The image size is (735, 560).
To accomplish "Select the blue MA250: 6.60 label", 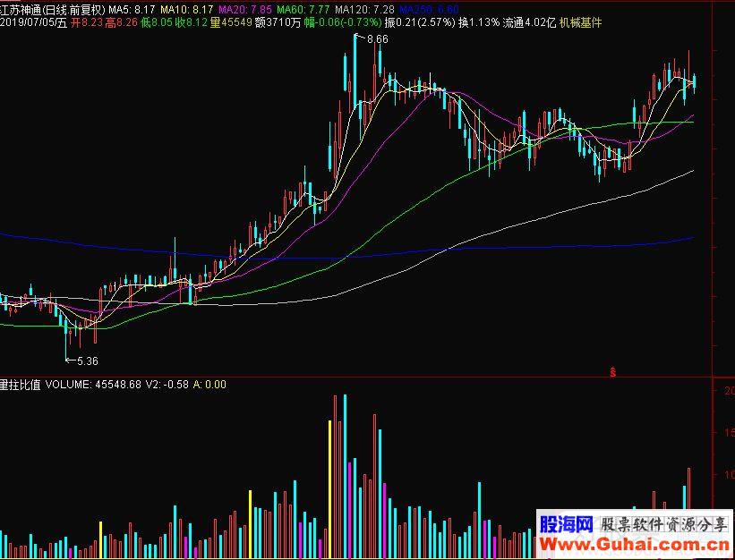I will 429,9.
